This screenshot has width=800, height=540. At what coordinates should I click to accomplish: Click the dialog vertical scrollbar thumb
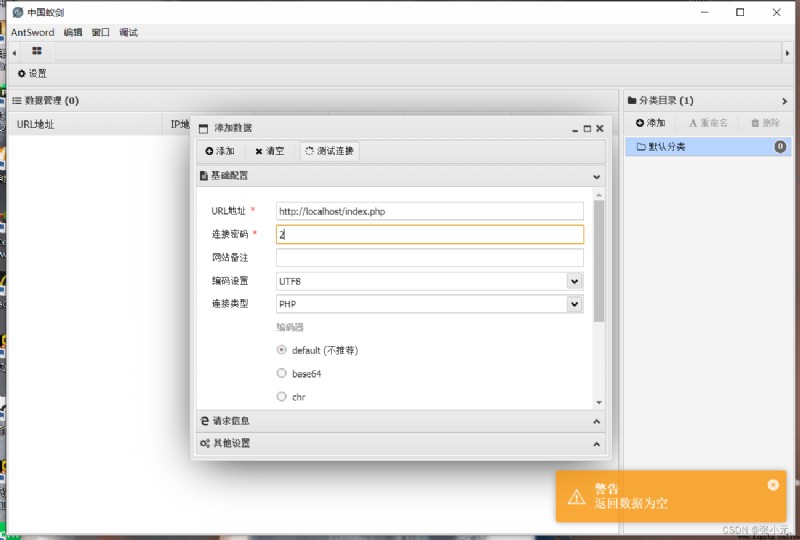tap(599, 261)
